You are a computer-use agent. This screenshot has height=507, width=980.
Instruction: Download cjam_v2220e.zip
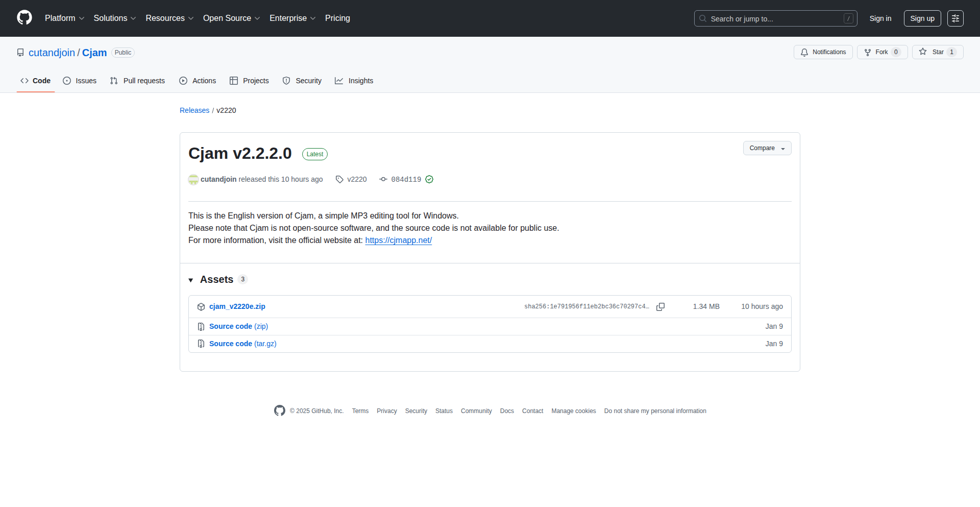click(237, 307)
